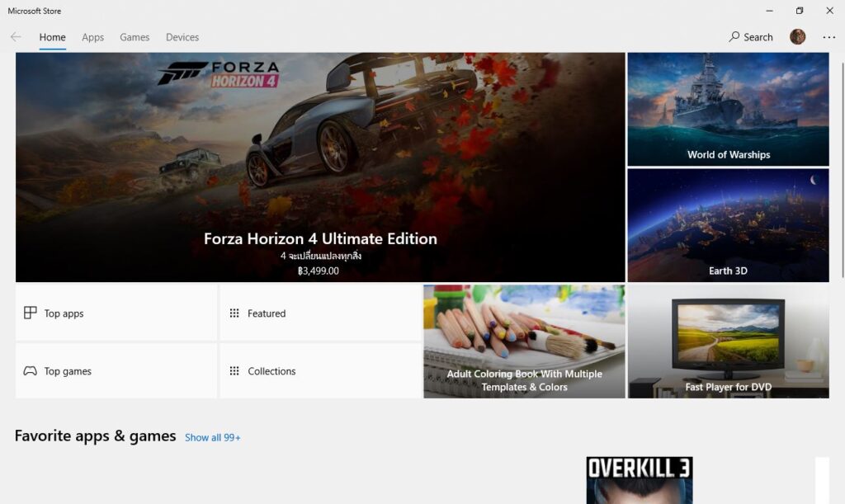Click the Show all 99+ link
Viewport: 845px width, 504px height.
(x=213, y=437)
